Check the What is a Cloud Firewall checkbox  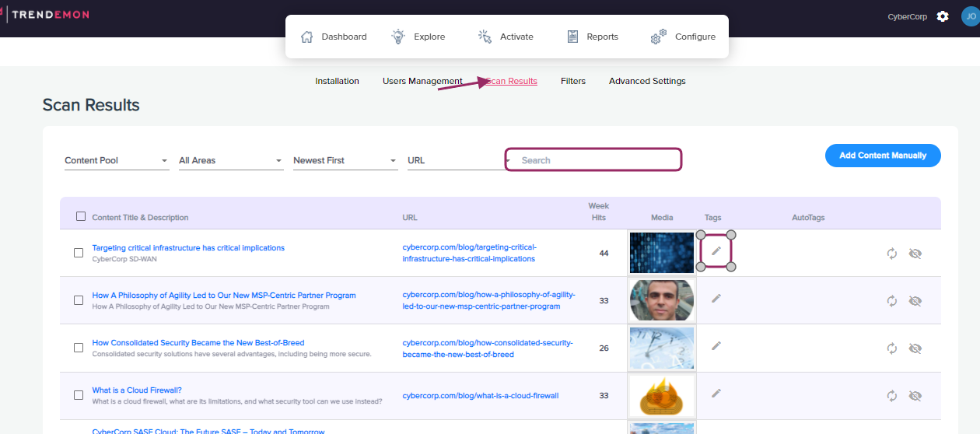click(x=79, y=395)
